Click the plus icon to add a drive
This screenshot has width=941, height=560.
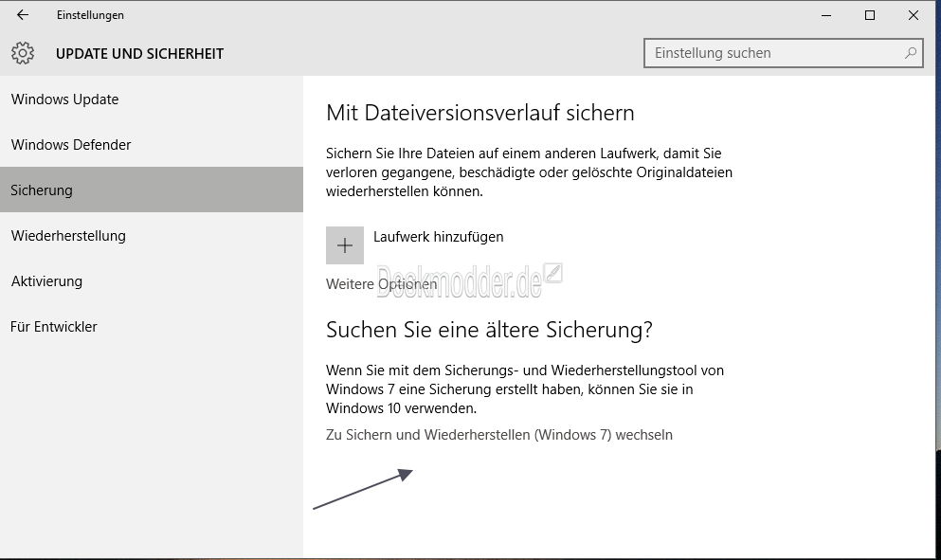point(345,244)
